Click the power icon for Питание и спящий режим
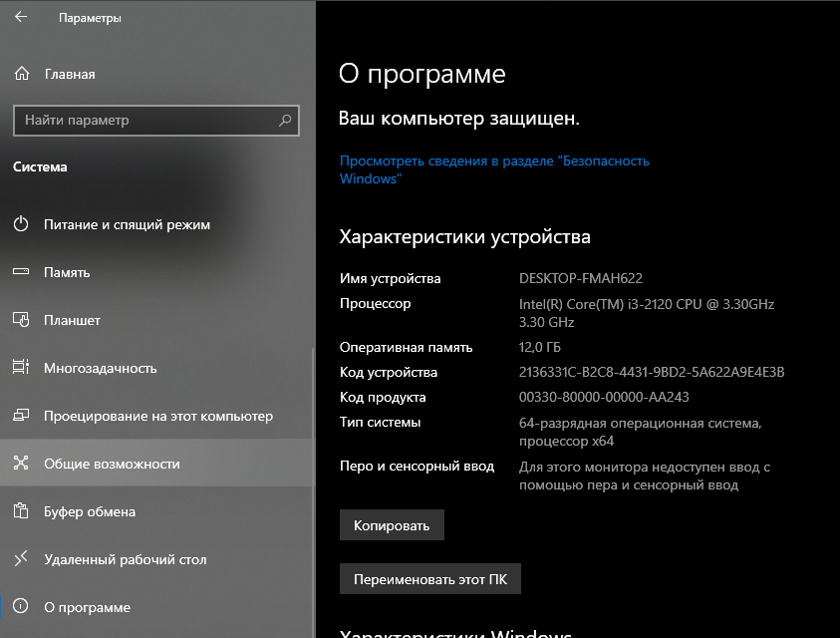 click(22, 224)
